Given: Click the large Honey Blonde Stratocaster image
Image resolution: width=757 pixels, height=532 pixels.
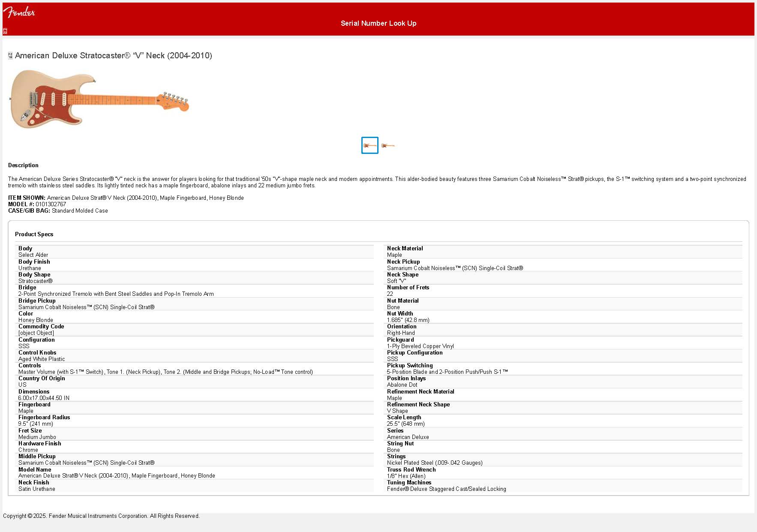Looking at the screenshot, I should coord(99,99).
